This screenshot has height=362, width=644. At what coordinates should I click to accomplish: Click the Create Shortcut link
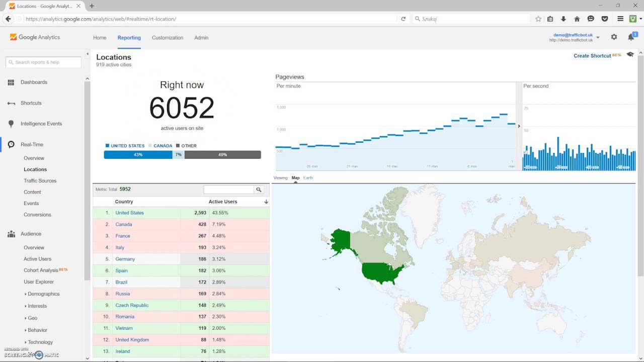(x=592, y=56)
